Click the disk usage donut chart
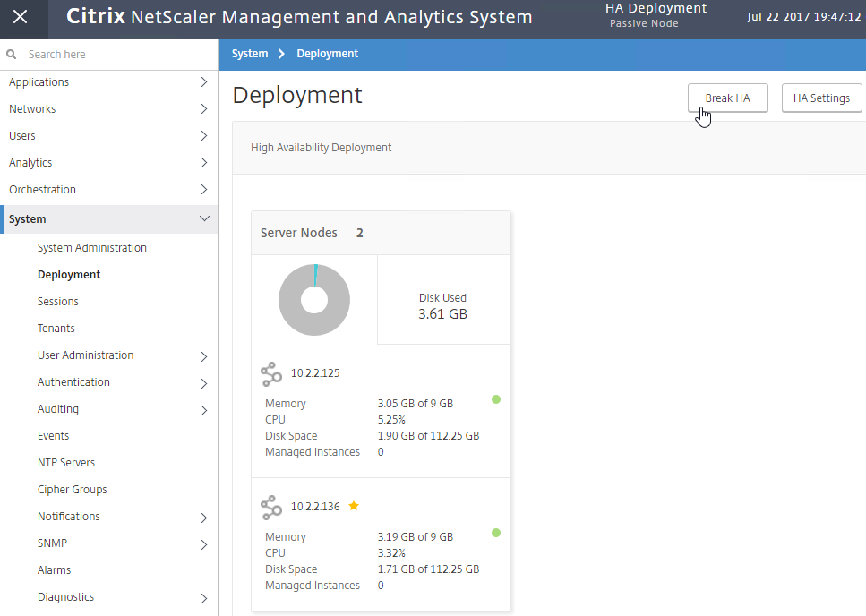866x616 pixels. 314,300
